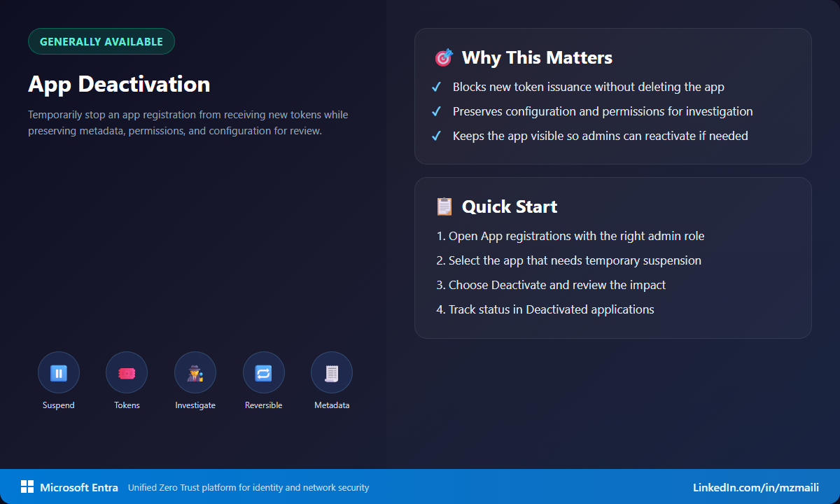Click the Quick Start heading
Viewport: 840px width, 504px height.
click(510, 206)
